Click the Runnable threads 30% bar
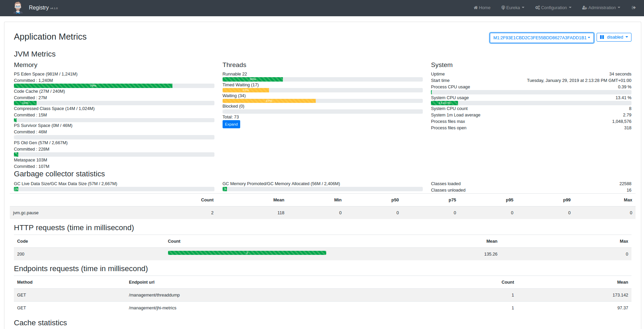 [x=252, y=80]
